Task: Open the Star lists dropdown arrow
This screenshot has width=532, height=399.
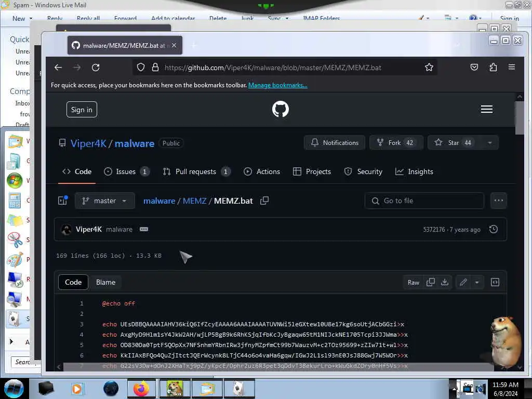Action: 489,142
